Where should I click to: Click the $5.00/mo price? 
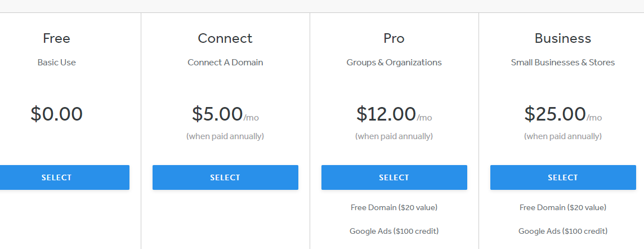tap(225, 114)
